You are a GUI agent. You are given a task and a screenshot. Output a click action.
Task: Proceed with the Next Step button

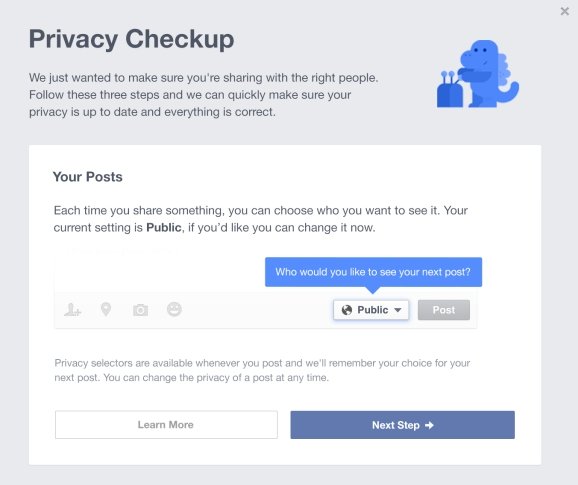[x=403, y=425]
